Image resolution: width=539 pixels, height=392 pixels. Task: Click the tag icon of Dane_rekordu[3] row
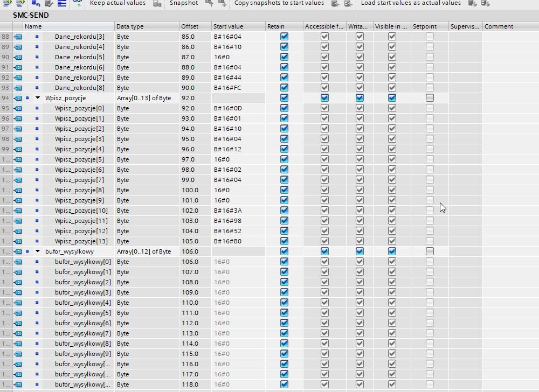click(18, 37)
